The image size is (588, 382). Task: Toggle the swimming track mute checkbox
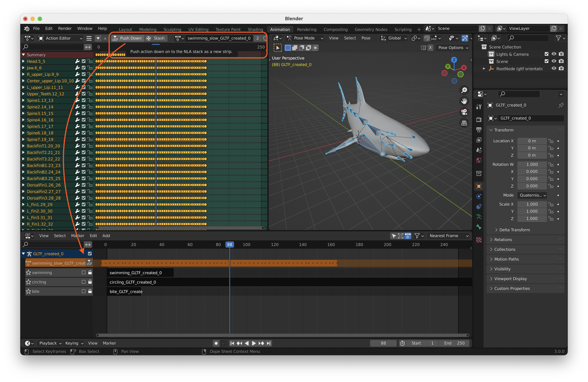(83, 272)
